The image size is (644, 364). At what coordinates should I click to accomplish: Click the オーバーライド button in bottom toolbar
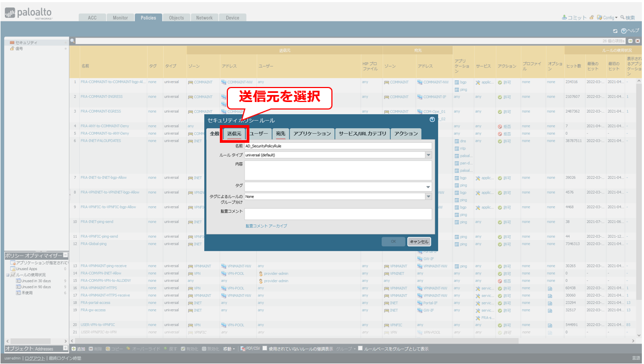[142, 348]
